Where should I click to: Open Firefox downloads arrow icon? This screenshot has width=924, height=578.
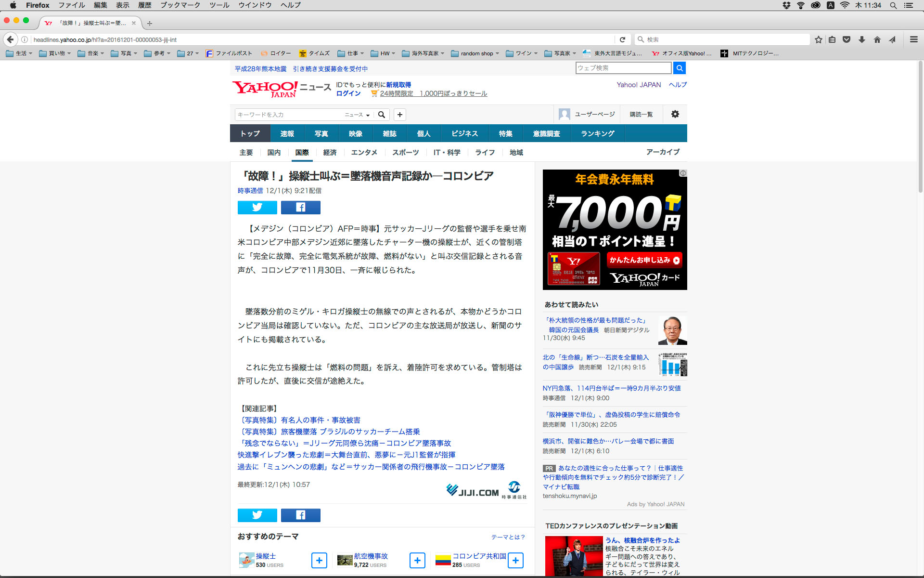[862, 39]
